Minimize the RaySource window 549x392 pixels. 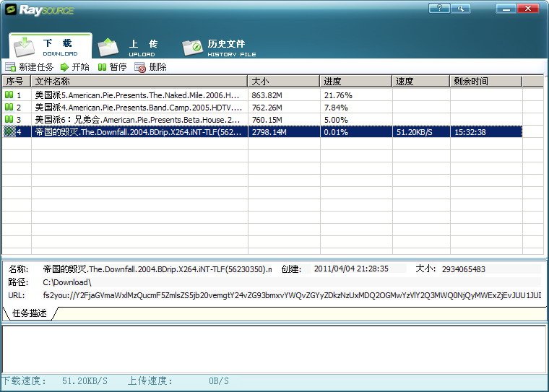tap(506, 8)
